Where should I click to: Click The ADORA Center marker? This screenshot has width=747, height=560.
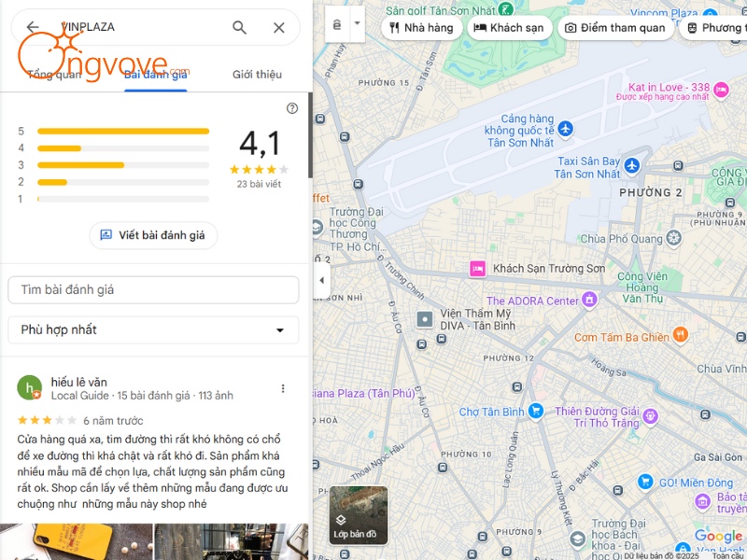point(589,300)
